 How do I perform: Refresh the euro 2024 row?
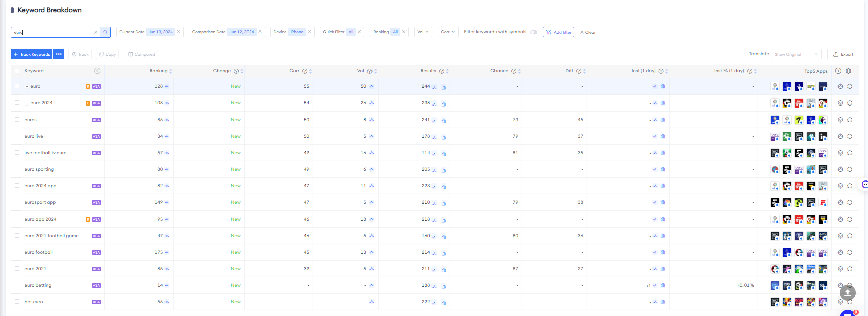[x=850, y=103]
